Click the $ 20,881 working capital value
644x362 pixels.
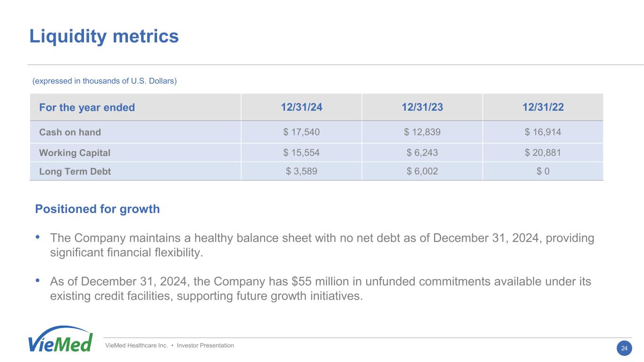point(543,153)
